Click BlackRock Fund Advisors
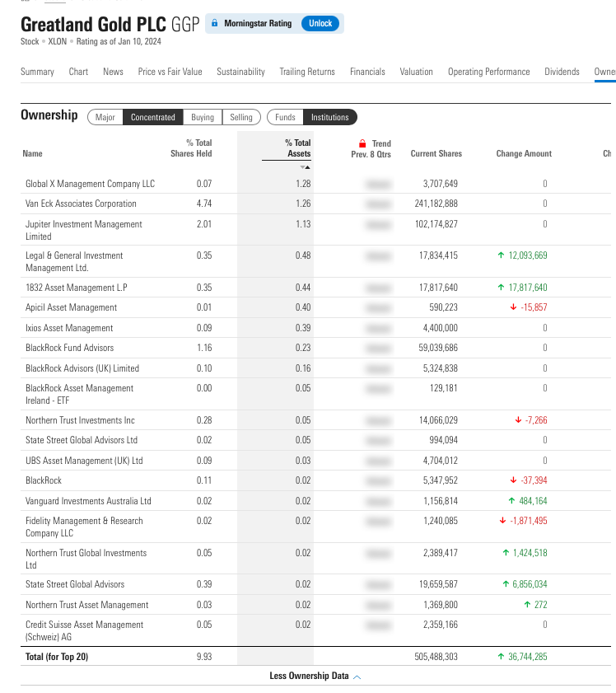616x693 pixels. tap(70, 348)
